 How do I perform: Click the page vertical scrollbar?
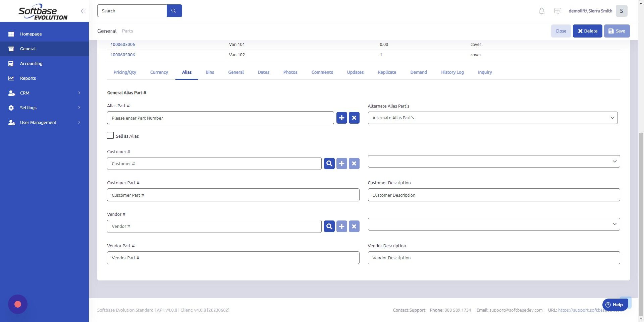[x=641, y=224]
